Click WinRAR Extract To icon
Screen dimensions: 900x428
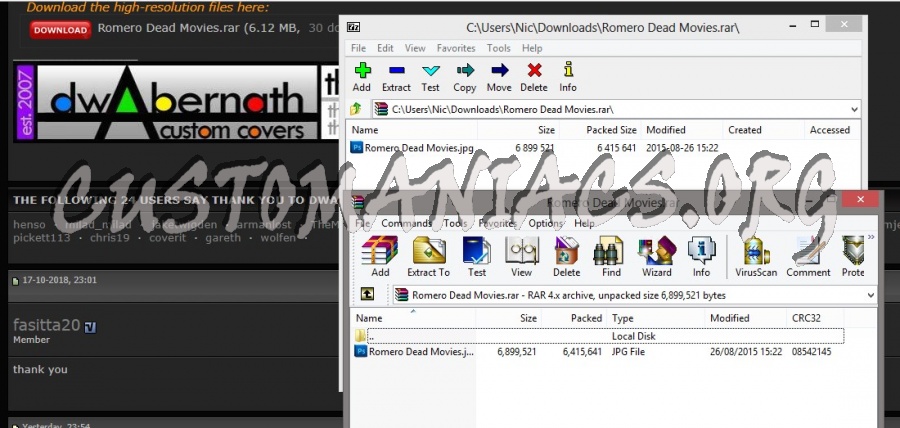tap(429, 251)
